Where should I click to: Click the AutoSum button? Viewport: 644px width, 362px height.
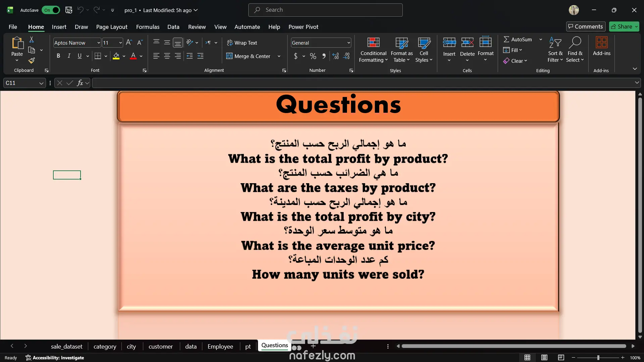518,39
